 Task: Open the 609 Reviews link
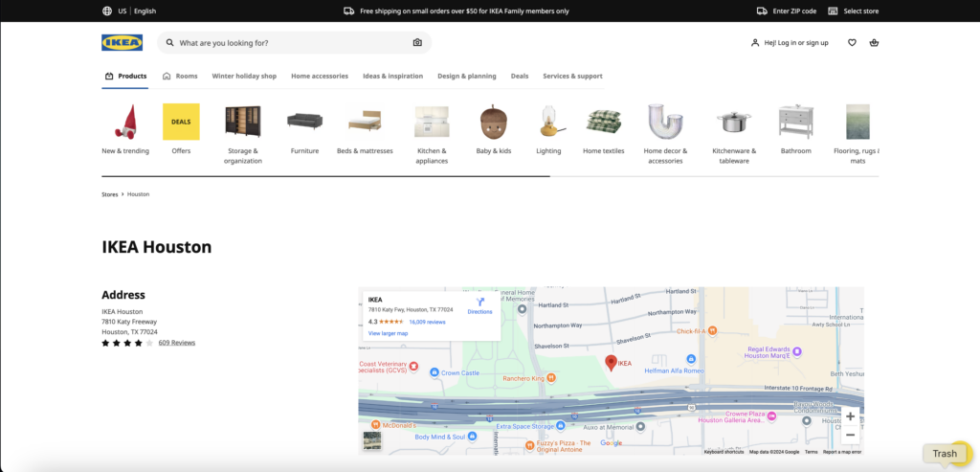click(177, 343)
